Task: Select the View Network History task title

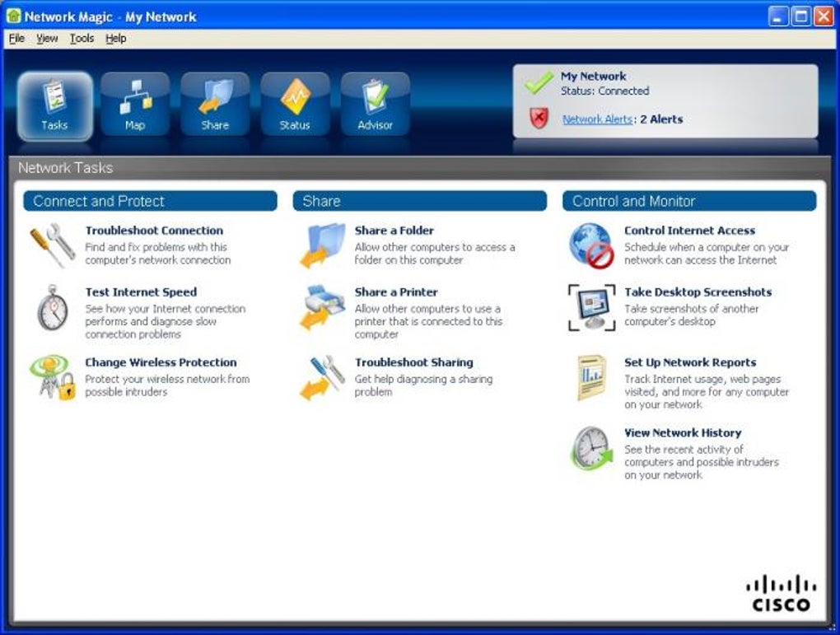Action: point(683,432)
